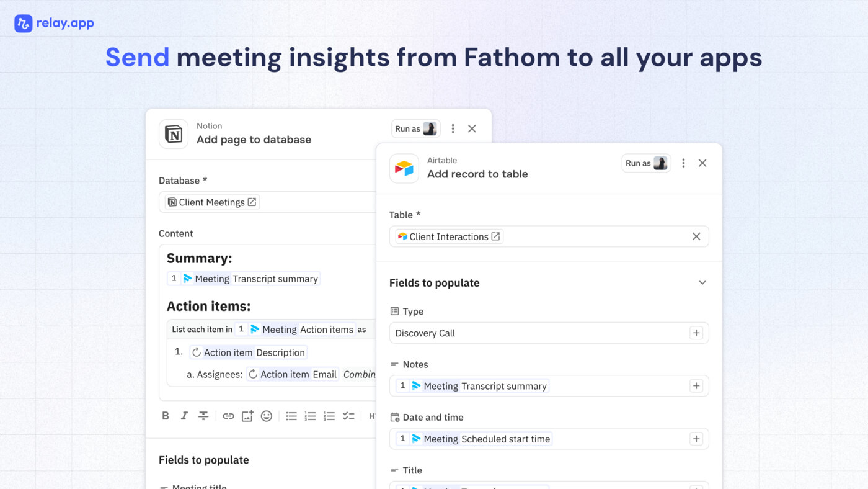Screen dimensions: 868x489
Task: Toggle italic formatting
Action: pyautogui.click(x=184, y=416)
